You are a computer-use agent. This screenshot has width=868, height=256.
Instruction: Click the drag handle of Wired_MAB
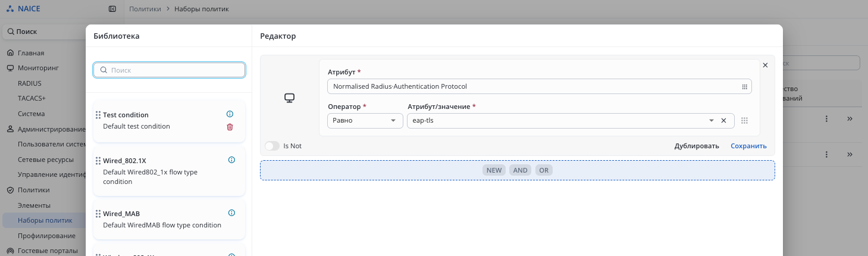pos(98,214)
